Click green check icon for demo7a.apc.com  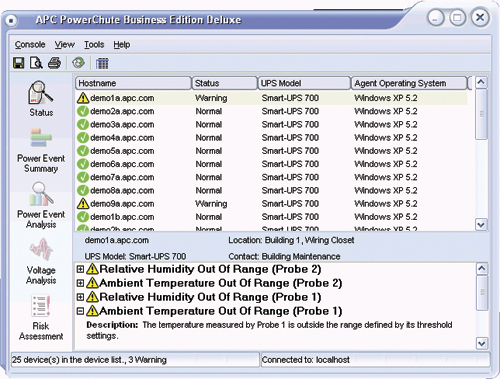click(x=83, y=177)
